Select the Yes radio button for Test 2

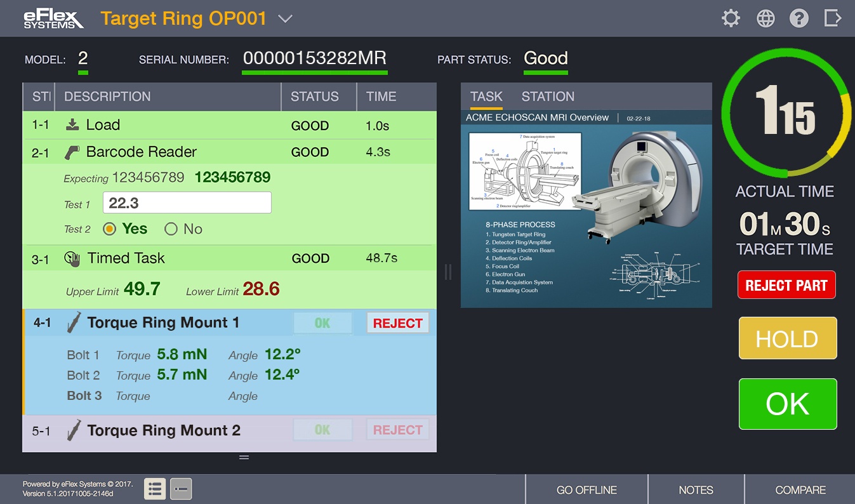click(x=109, y=229)
